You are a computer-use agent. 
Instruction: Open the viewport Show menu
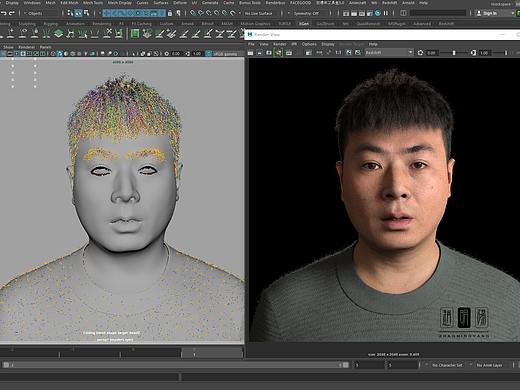point(8,47)
